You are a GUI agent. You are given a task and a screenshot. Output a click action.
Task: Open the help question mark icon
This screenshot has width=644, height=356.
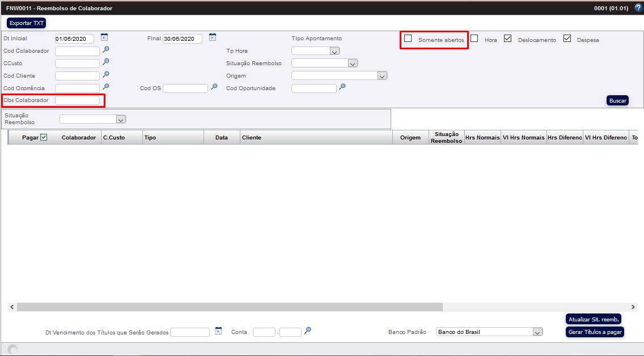coord(638,8)
